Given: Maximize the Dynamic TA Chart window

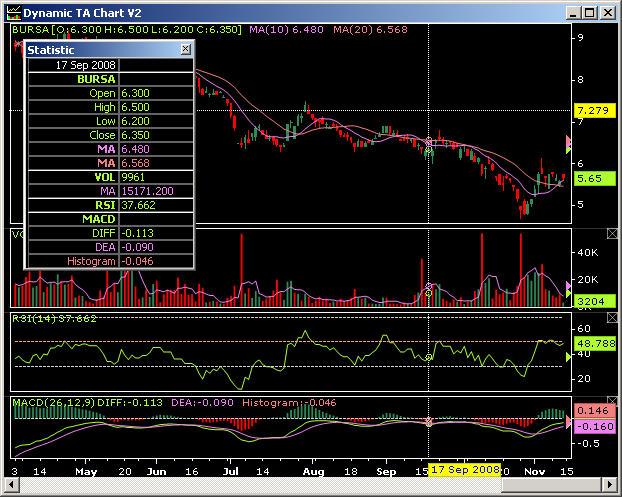Looking at the screenshot, I should click(590, 13).
